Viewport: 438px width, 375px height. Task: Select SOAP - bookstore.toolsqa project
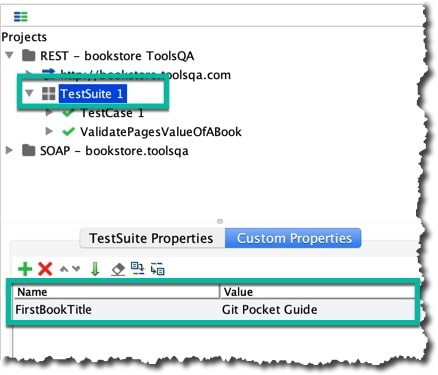click(114, 151)
